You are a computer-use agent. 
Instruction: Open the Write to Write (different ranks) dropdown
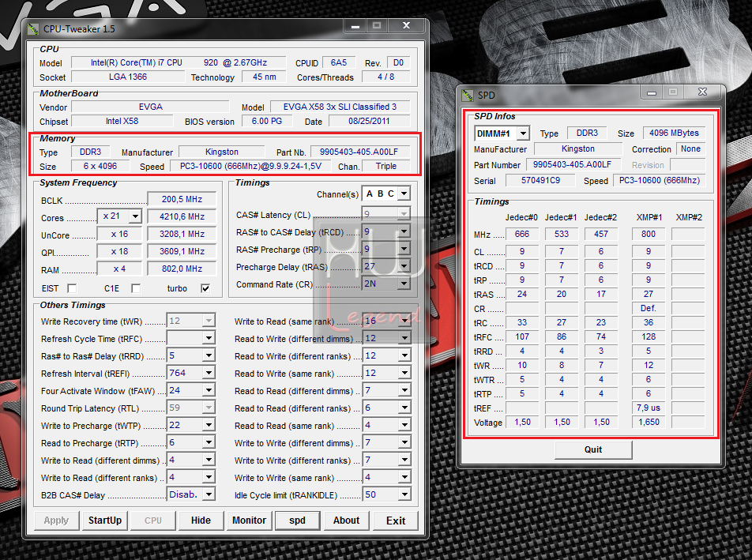(x=404, y=460)
